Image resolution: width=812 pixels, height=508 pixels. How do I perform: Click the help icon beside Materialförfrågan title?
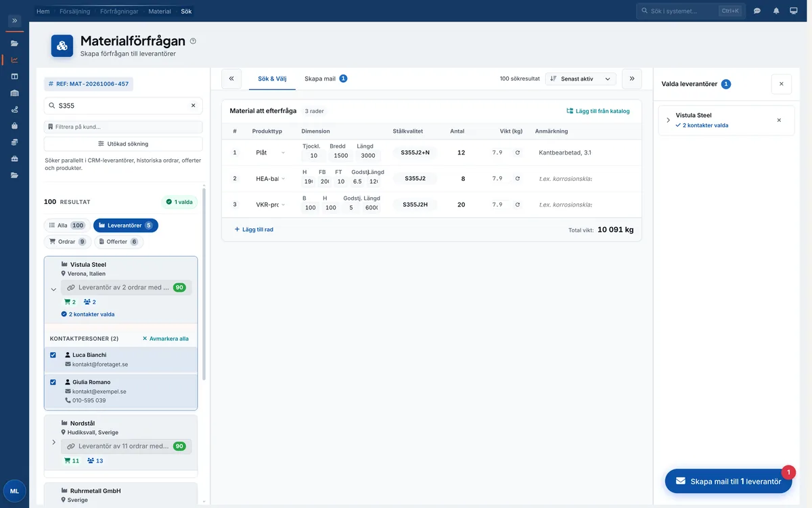(x=193, y=41)
